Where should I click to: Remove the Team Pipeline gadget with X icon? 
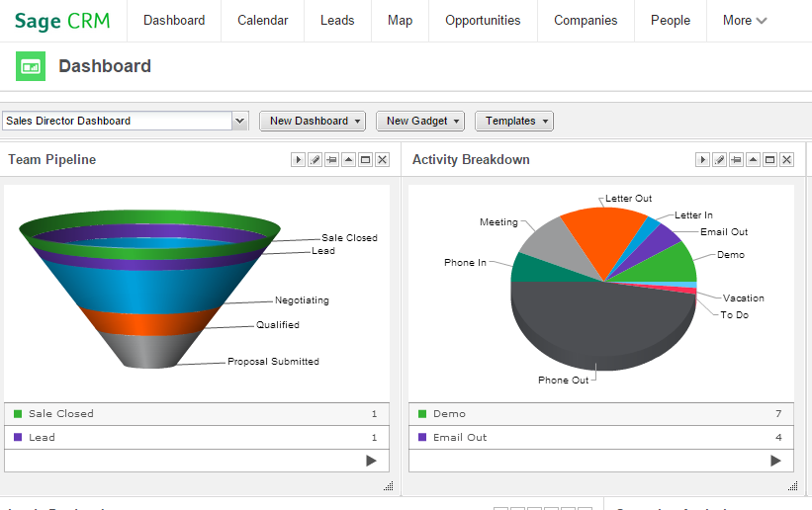point(382,160)
